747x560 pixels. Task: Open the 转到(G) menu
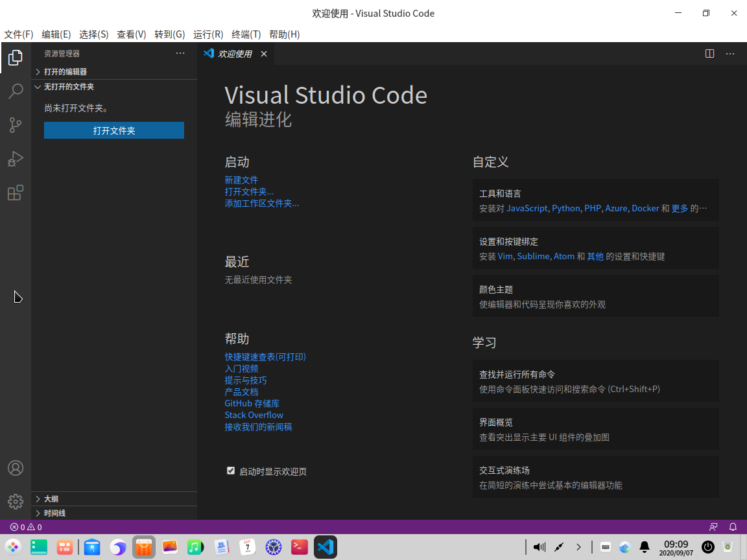click(x=170, y=34)
